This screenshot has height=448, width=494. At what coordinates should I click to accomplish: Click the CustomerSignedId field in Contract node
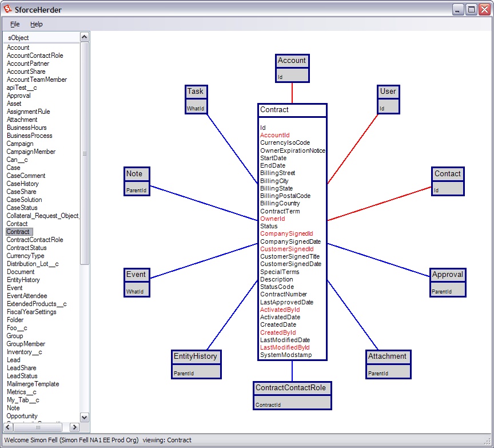click(287, 249)
